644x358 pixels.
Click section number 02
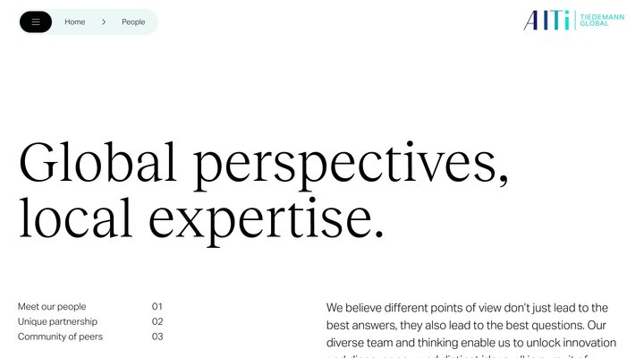pos(157,321)
